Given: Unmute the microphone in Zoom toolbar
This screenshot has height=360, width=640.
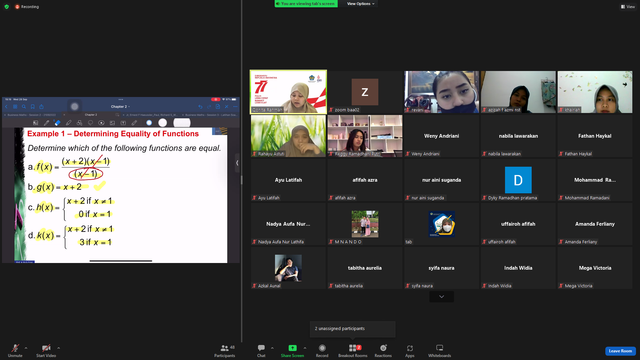Looking at the screenshot, I should coord(15,350).
